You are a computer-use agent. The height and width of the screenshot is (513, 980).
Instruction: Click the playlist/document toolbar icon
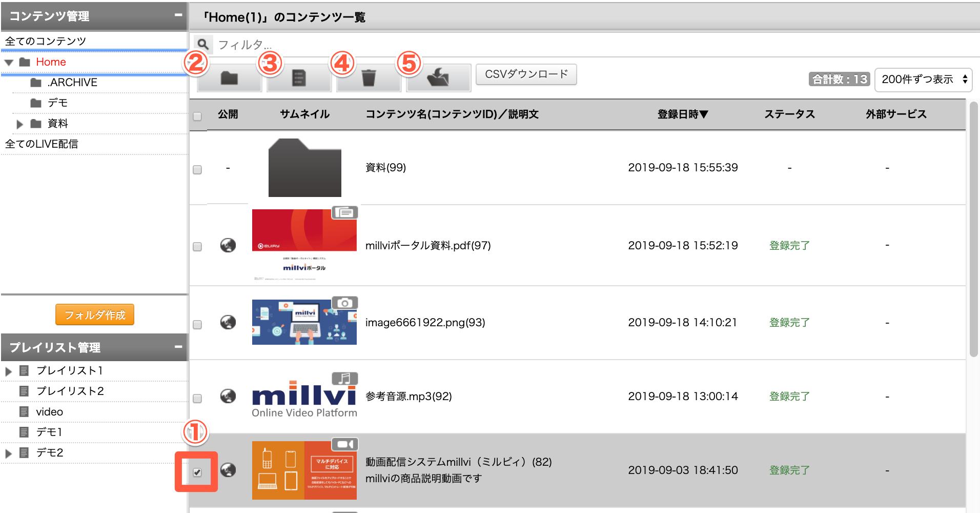pos(299,78)
